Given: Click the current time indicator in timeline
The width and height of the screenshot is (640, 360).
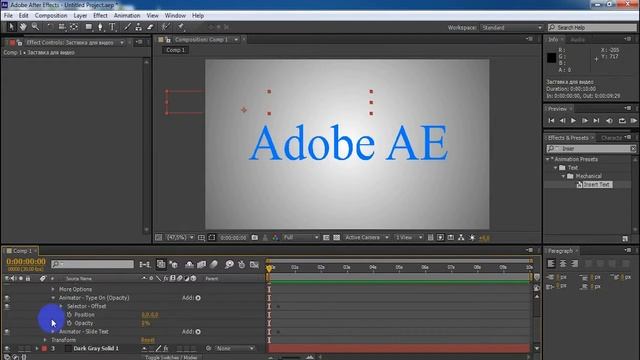Looking at the screenshot, I should coord(269,268).
